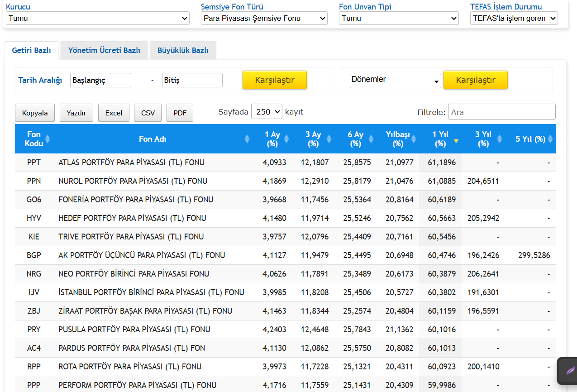Viewport: 577px width, 392px height.
Task: Focus the Bitiş end date field
Action: click(192, 80)
